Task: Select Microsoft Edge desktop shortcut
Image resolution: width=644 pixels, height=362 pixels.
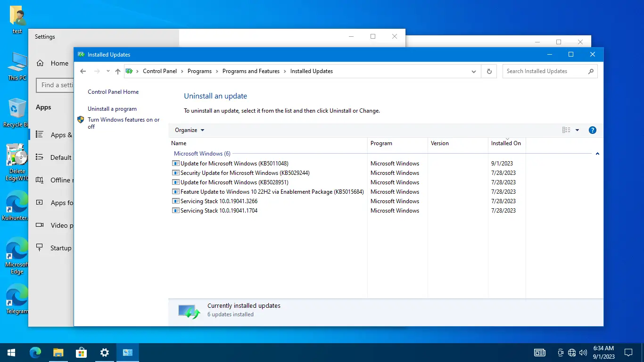Action: [x=17, y=255]
